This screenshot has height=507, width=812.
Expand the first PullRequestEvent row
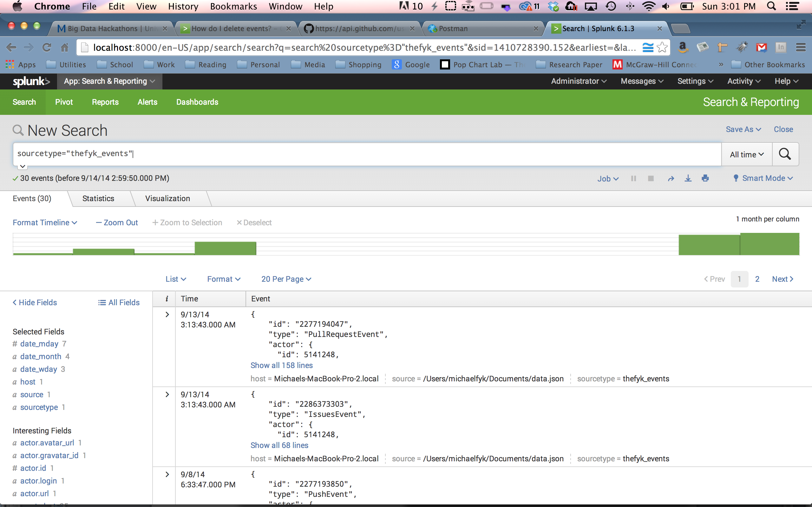pos(167,314)
